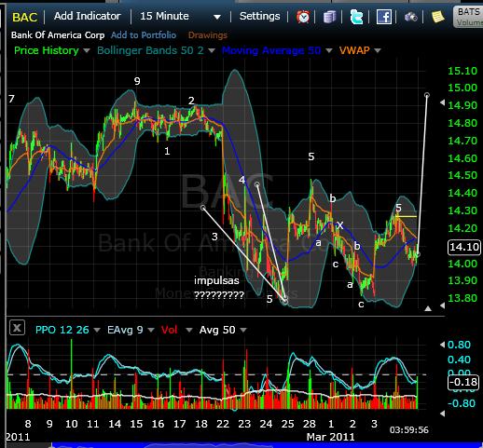Viewport: 483px width, 448px height.
Task: Click the alarm clock alert icon
Action: tap(303, 17)
